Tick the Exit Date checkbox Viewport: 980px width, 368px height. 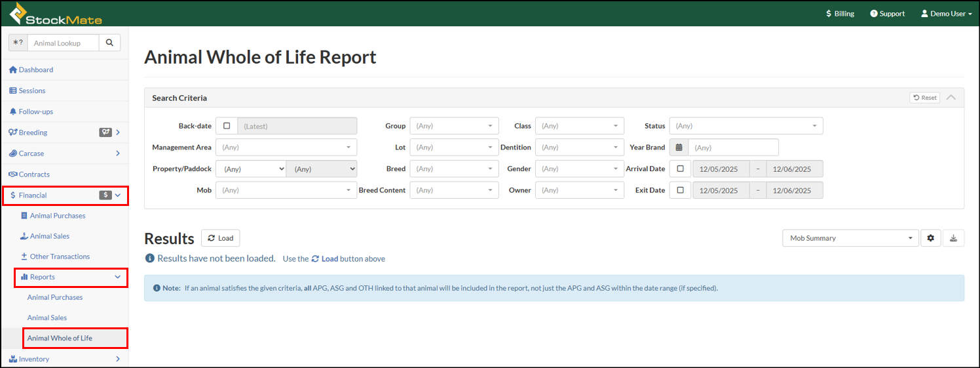pos(680,190)
